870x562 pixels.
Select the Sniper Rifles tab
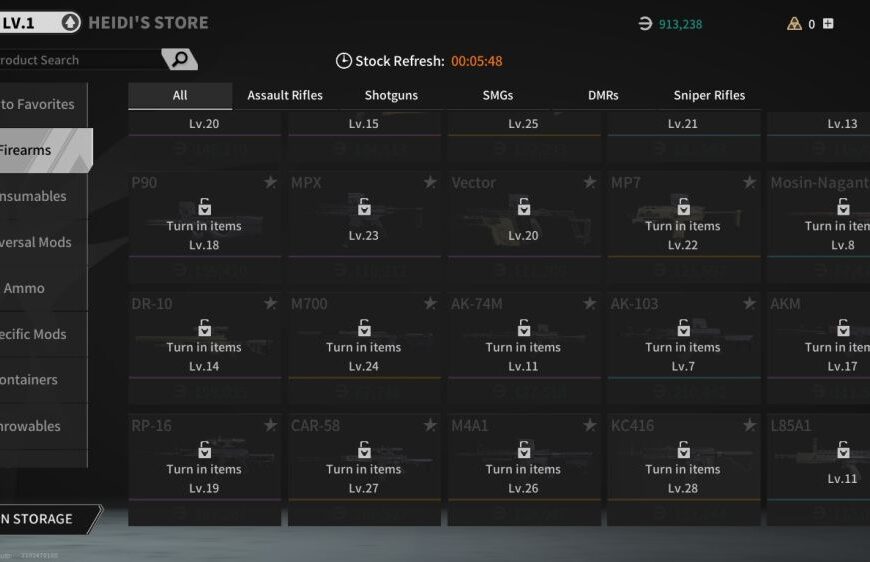709,96
